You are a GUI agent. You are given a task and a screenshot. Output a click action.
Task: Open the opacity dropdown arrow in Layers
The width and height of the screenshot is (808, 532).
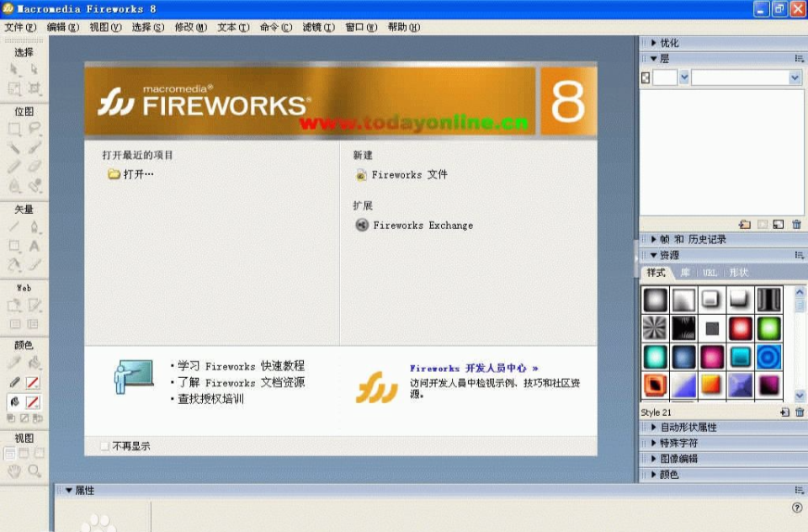[683, 77]
